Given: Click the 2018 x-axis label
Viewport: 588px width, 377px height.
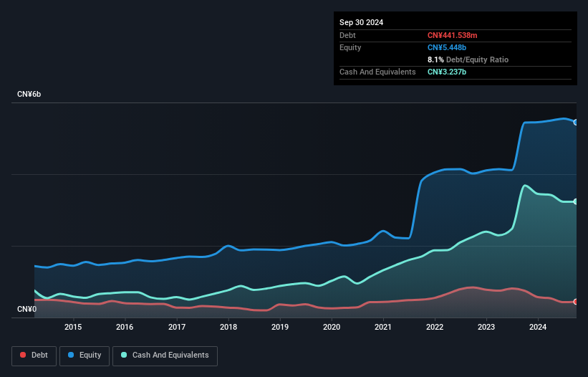Looking at the screenshot, I should [228, 327].
